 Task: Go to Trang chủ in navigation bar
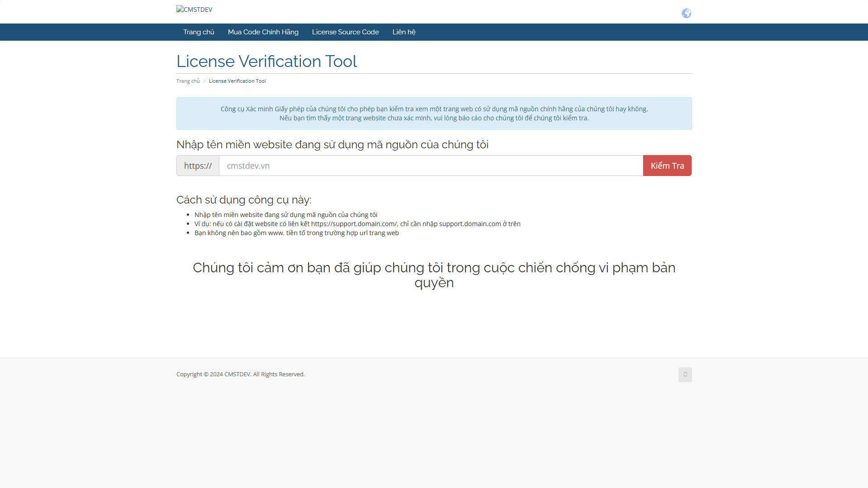199,32
